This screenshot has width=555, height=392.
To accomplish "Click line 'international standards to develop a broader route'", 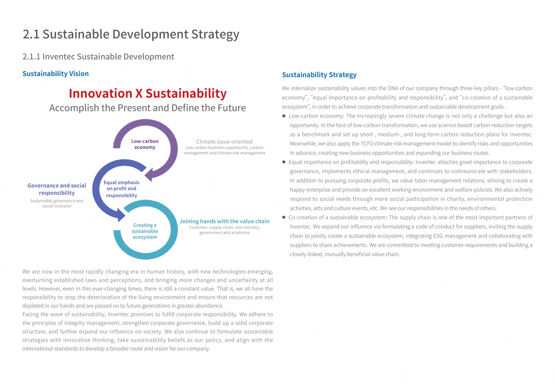I will tap(116, 349).
